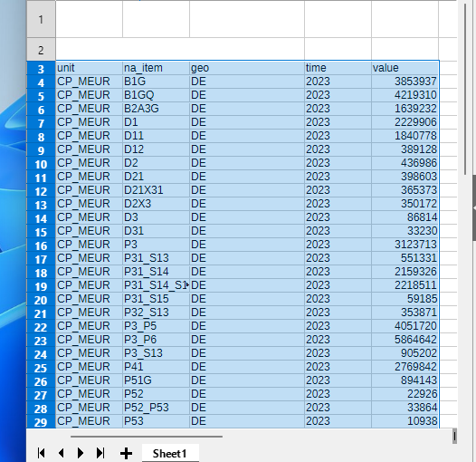Click the 'value' header cell
476x462 pixels.
[x=405, y=68]
